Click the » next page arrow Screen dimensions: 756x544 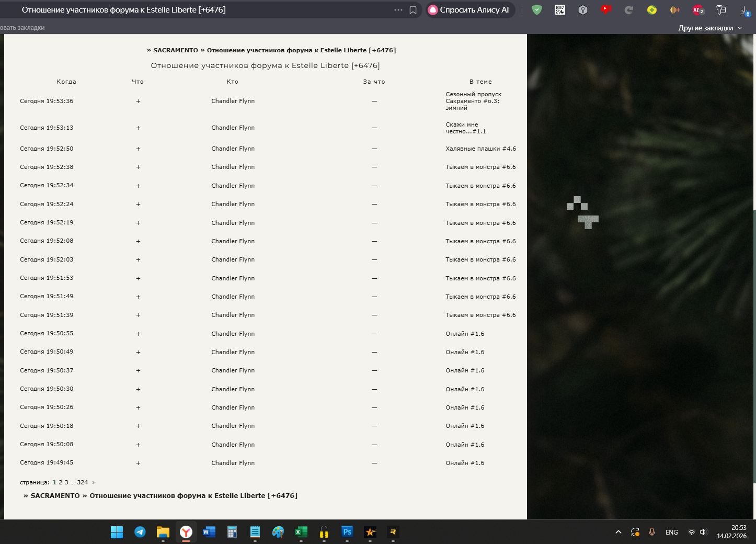pos(94,482)
